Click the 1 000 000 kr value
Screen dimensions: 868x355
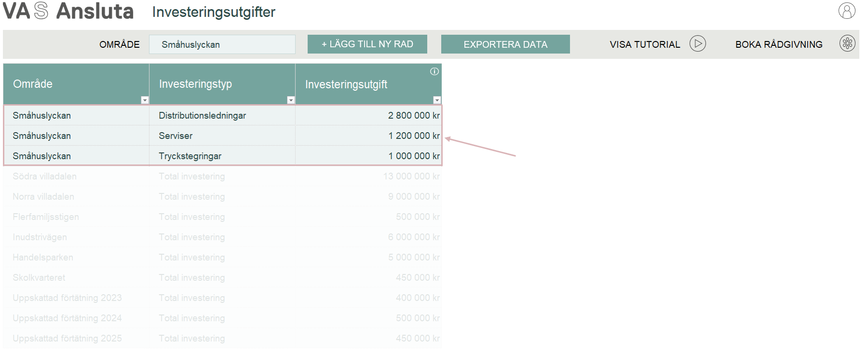point(414,156)
